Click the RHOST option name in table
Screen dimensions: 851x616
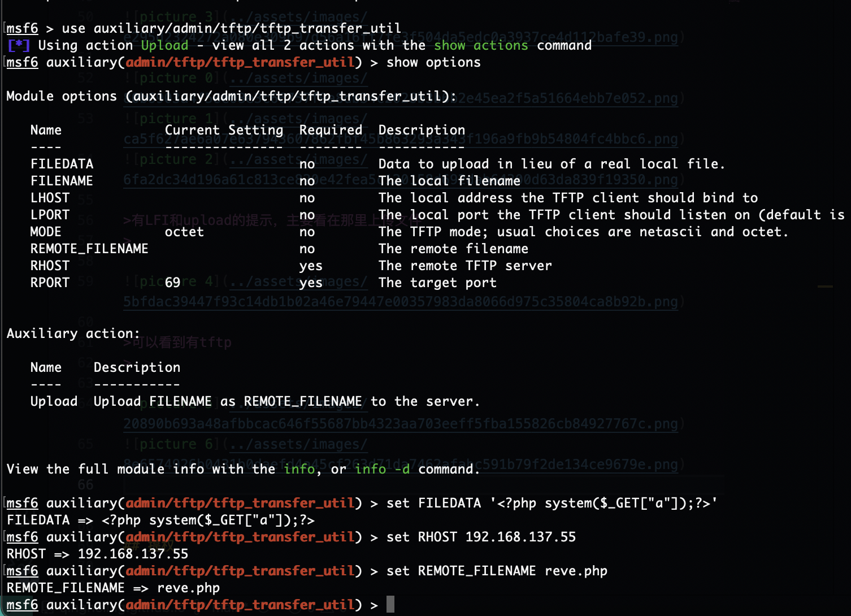[x=50, y=266]
